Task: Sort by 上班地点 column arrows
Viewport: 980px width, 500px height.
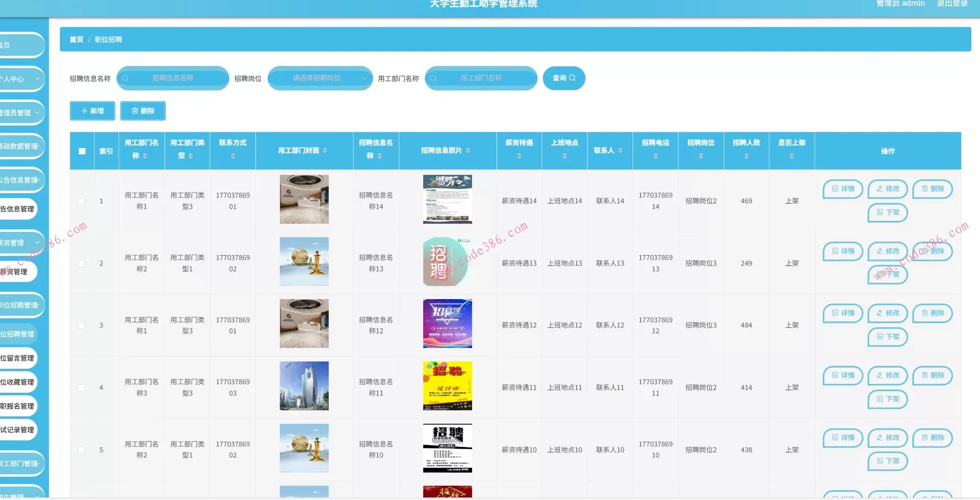Action: click(565, 156)
